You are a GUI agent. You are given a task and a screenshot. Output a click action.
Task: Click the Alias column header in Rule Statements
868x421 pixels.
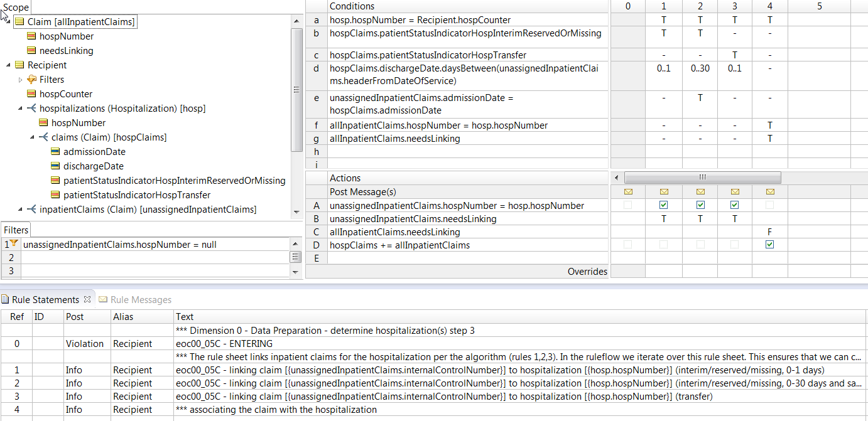(x=142, y=317)
